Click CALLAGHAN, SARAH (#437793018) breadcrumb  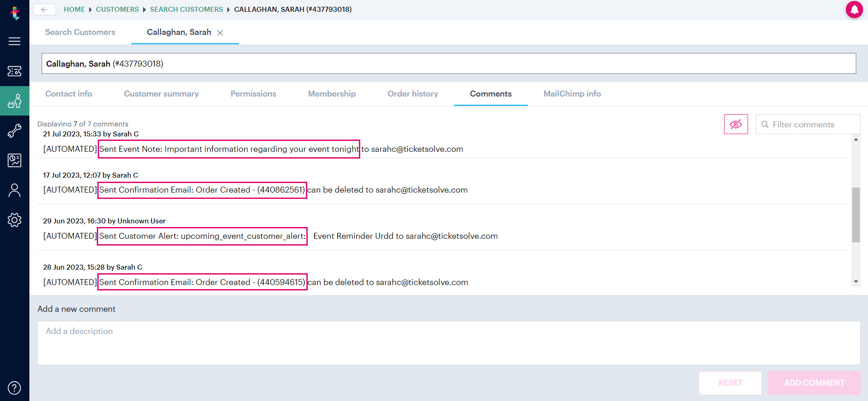click(x=293, y=9)
